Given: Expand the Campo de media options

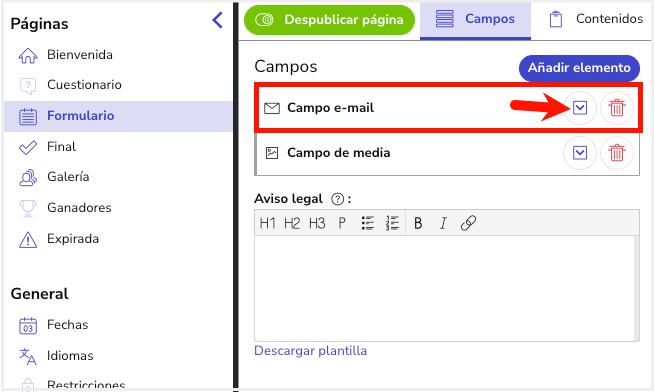Looking at the screenshot, I should (x=580, y=153).
